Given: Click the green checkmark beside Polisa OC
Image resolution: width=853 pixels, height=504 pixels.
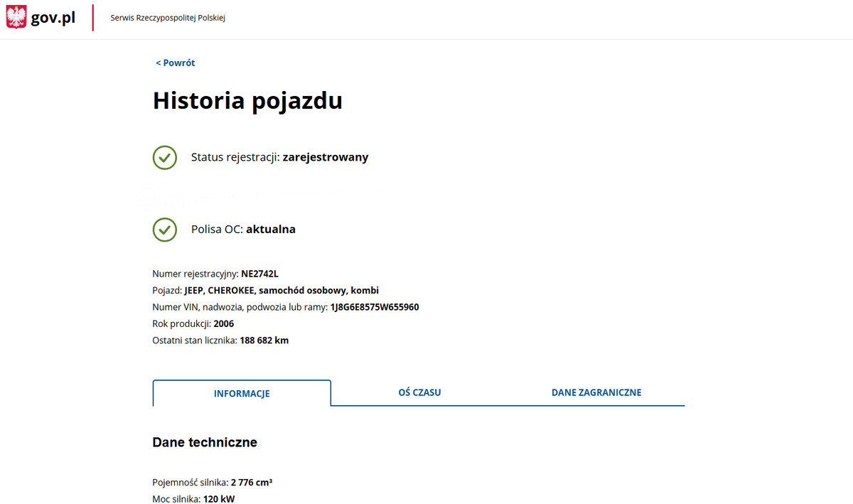Looking at the screenshot, I should (164, 230).
